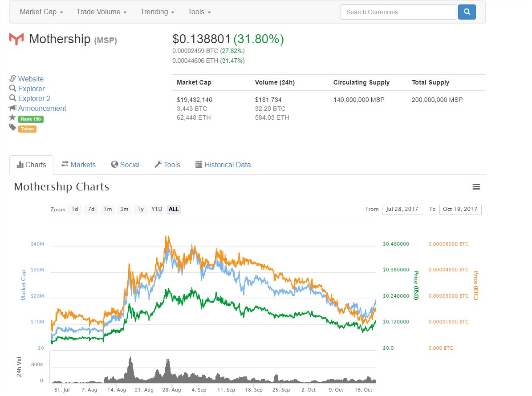Open the Tools tab below stats

click(167, 165)
